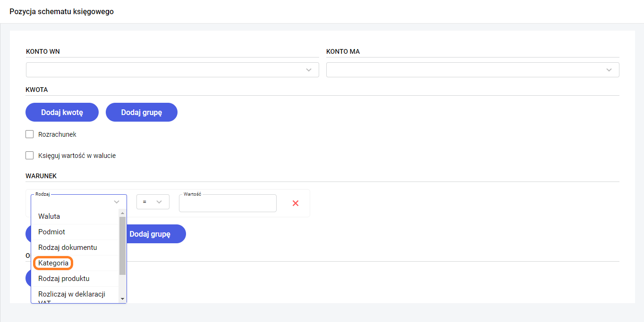
Task: Click Dodaj grupę in the KWOTA section
Action: click(x=141, y=112)
